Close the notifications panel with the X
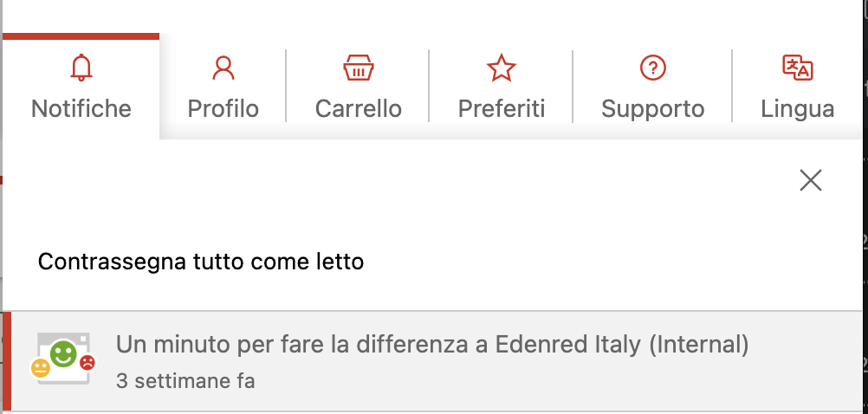Screen dimensions: 868x414 pos(811,180)
